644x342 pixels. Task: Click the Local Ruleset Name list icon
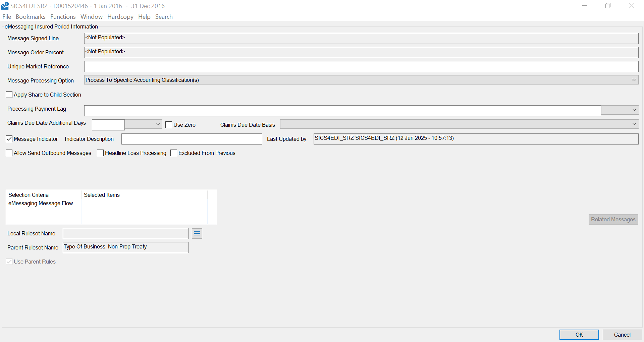click(197, 233)
